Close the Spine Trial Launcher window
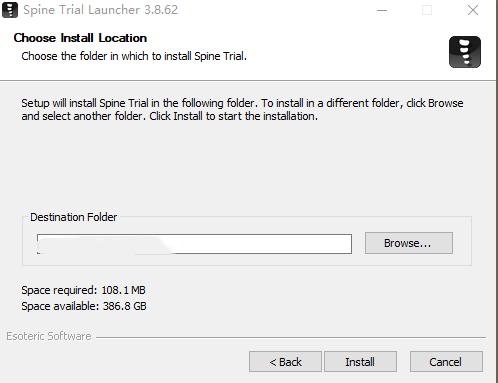Screen dimensions: 498x383 473,10
